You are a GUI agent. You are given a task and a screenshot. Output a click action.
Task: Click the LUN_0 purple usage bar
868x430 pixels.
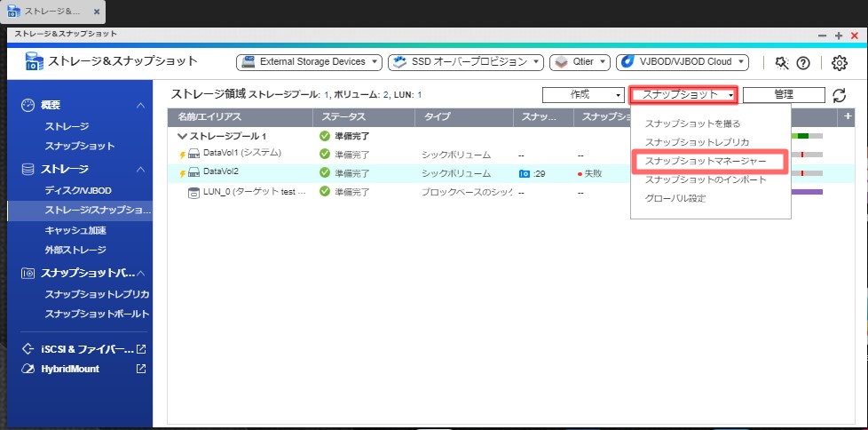(807, 192)
